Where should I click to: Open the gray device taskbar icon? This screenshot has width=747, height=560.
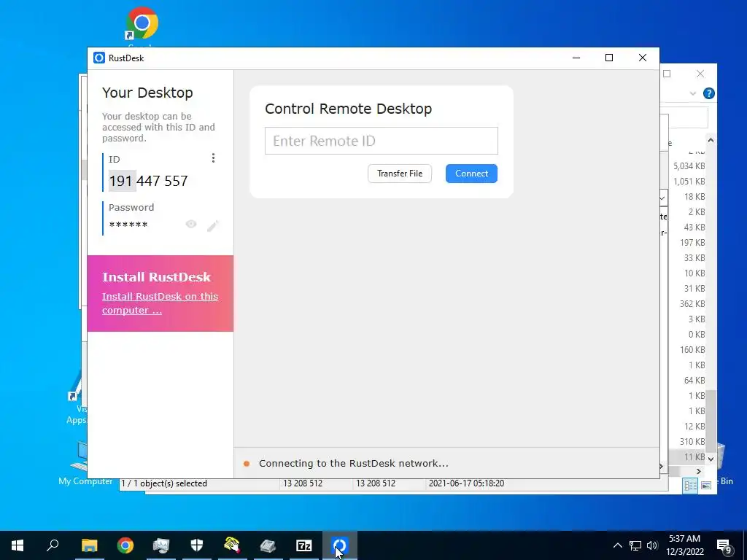[x=268, y=545]
